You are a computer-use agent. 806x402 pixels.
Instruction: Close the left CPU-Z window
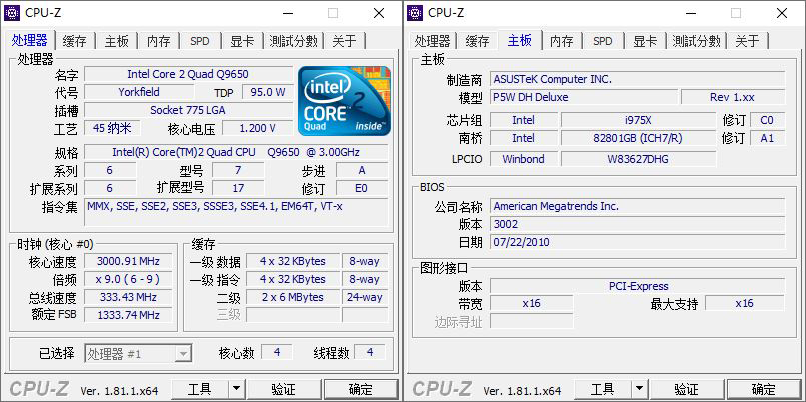(x=379, y=13)
